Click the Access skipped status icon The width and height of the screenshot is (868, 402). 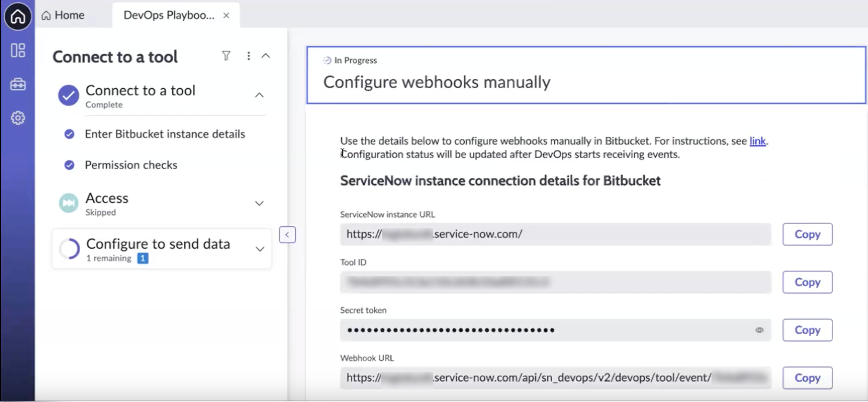tap(68, 203)
